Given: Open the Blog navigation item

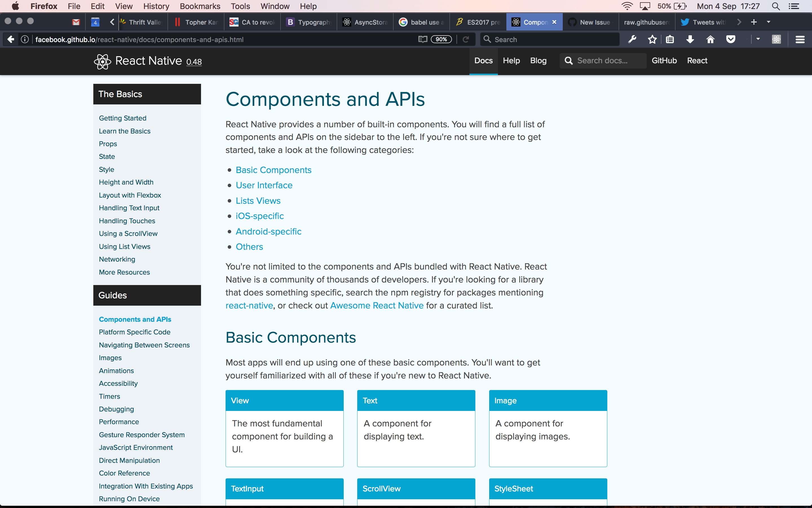Looking at the screenshot, I should [538, 60].
